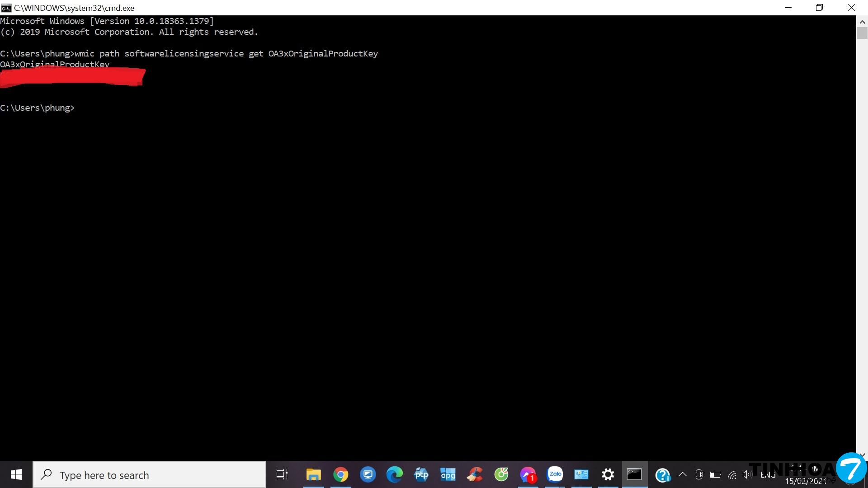The image size is (868, 488).
Task: Open the CCleaner taskbar icon
Action: [475, 474]
